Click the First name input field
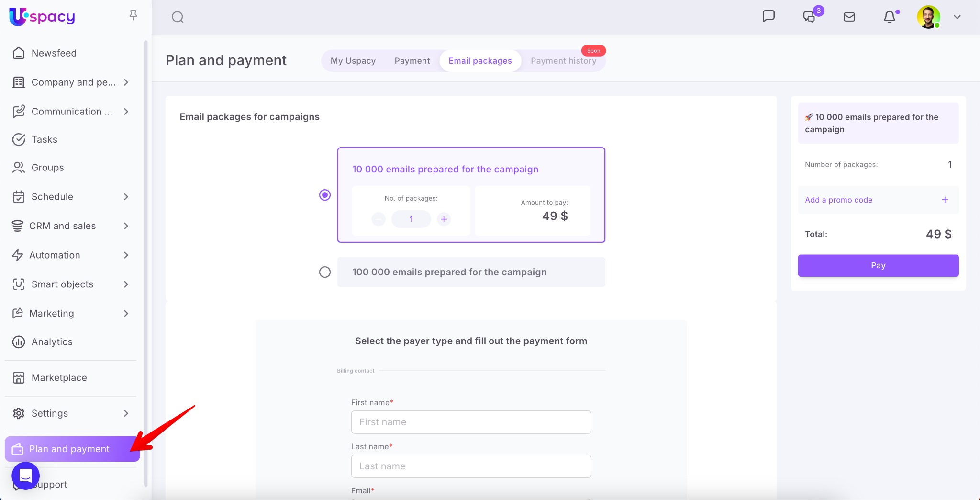 coord(471,422)
